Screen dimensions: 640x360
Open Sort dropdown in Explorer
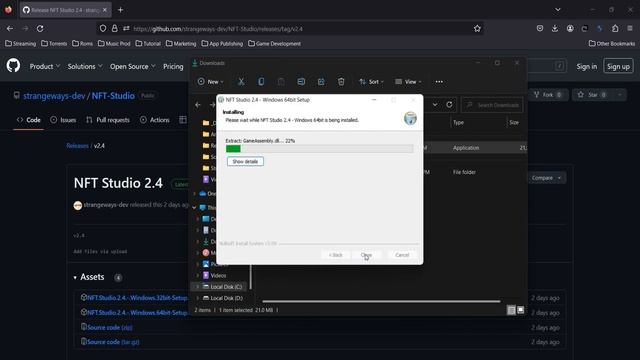tap(371, 82)
